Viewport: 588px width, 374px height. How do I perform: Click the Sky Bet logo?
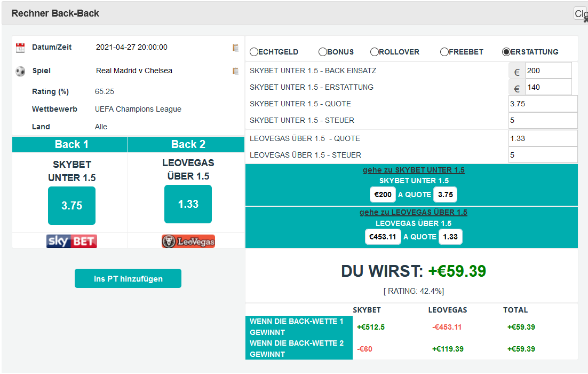click(71, 241)
